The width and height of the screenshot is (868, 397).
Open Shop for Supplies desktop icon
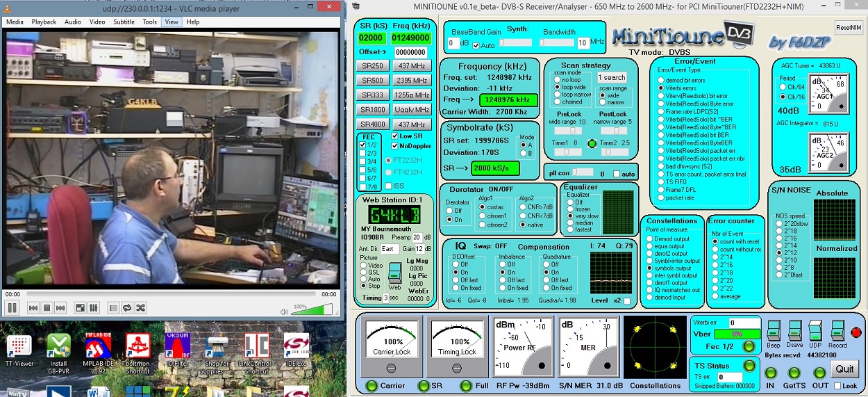tap(217, 355)
